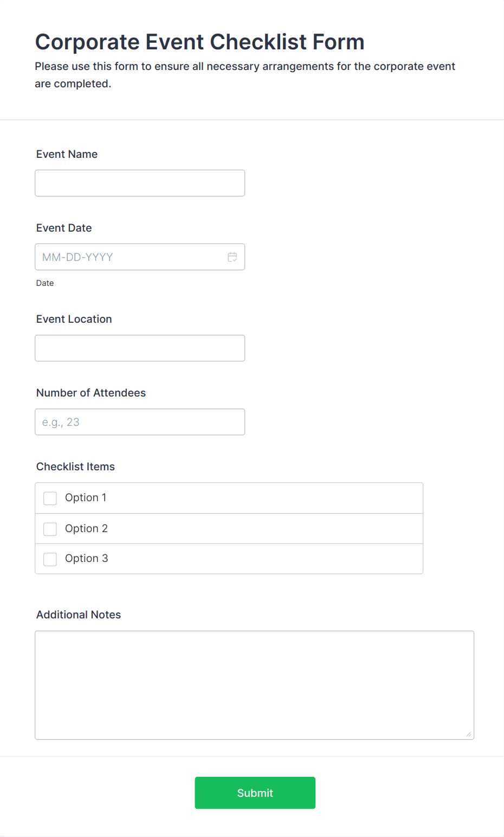Click the small Date sublabel

pos(45,283)
